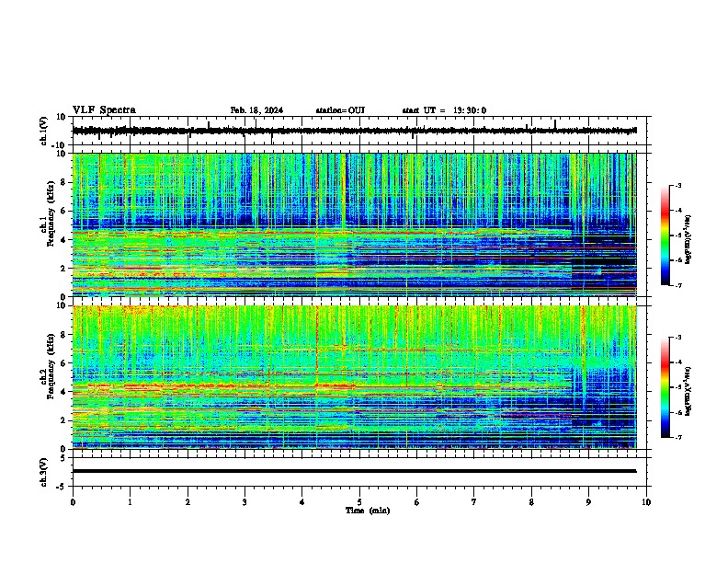
Task: Click the ch.1 "Frequency (kHz)" axis label
Action: (51, 213)
